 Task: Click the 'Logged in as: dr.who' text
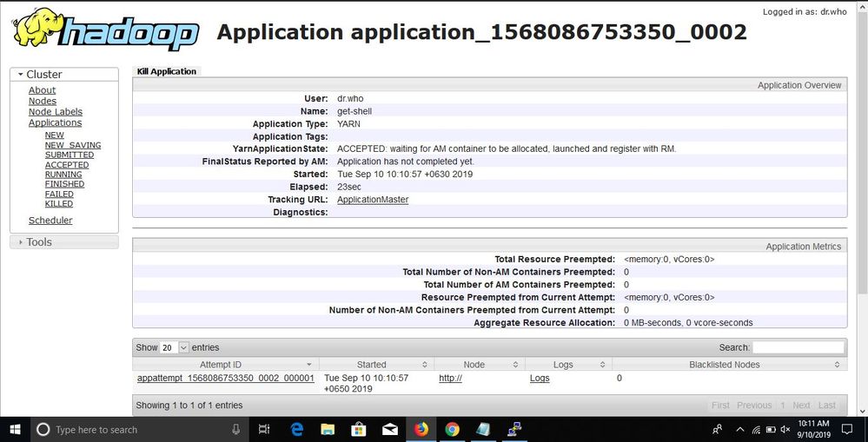(x=805, y=11)
